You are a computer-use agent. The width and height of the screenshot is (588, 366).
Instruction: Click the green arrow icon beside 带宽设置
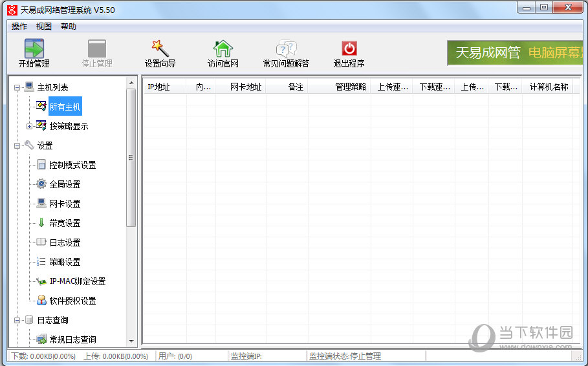tap(41, 222)
